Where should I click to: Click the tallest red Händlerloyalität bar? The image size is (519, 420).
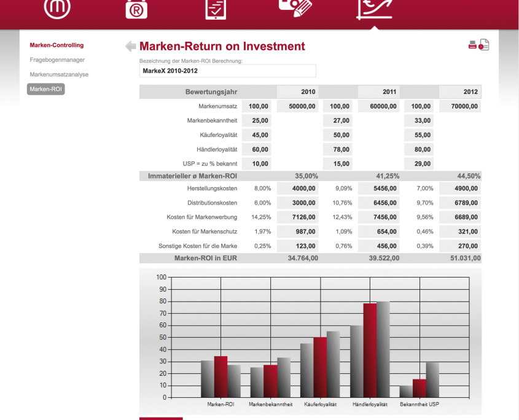click(x=370, y=351)
